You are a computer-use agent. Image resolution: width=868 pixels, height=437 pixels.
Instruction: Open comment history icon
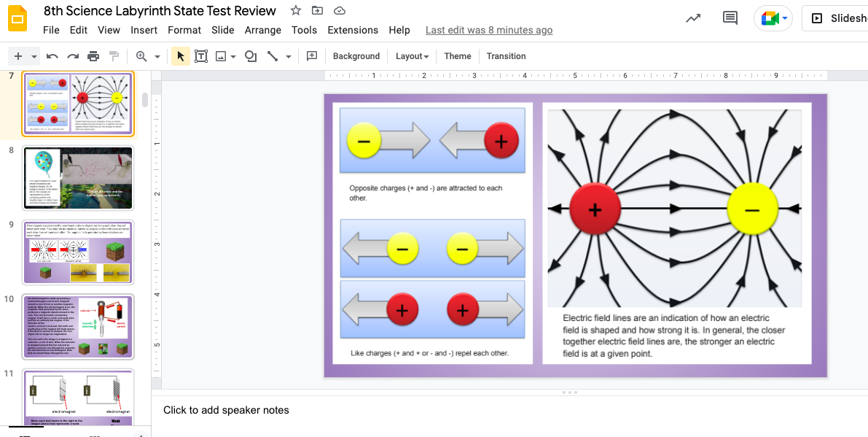[x=730, y=18]
